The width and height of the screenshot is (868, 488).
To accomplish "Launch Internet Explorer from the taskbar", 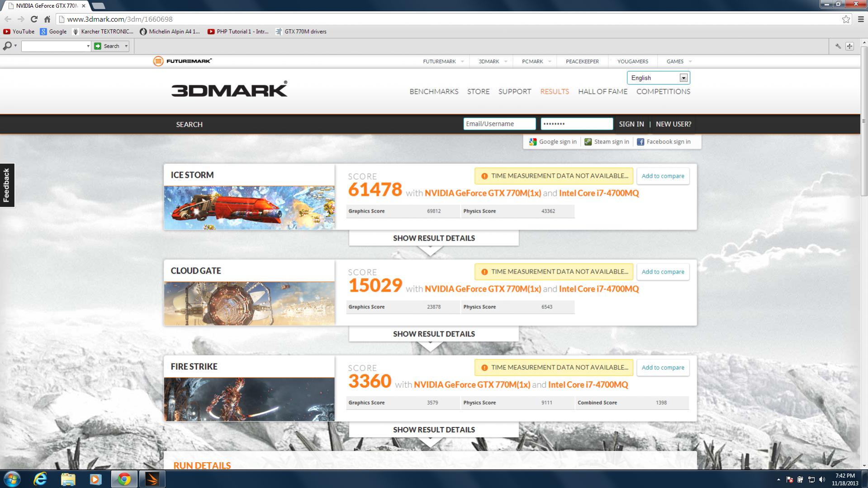I will pos(40,479).
